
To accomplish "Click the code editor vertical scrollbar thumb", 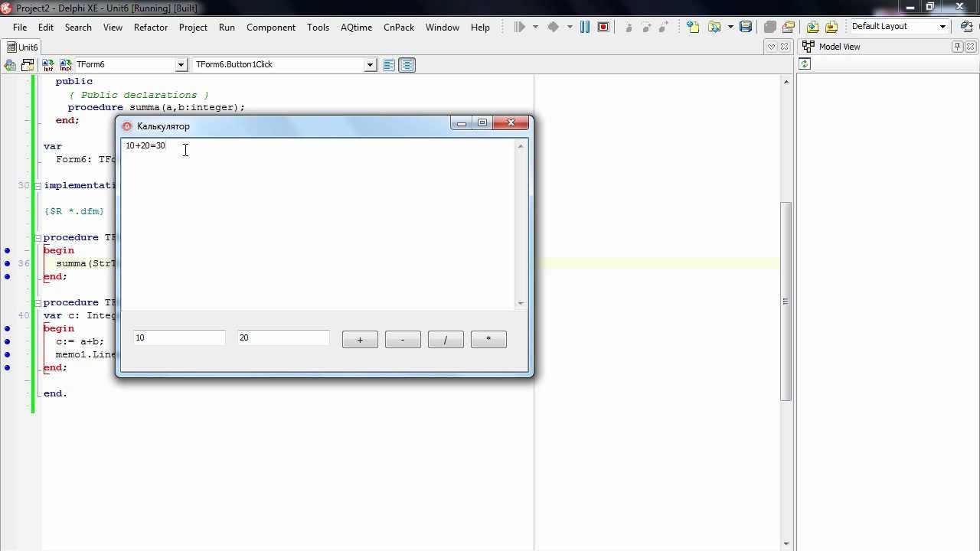I will (786, 302).
